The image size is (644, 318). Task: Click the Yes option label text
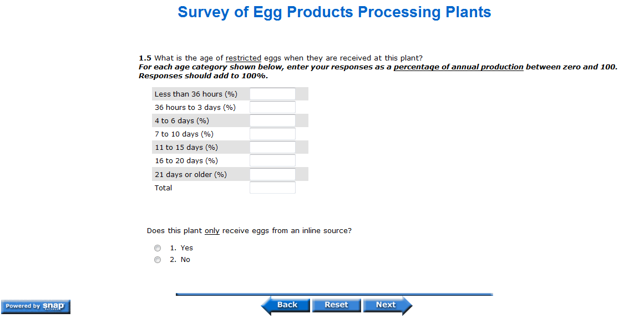[186, 248]
